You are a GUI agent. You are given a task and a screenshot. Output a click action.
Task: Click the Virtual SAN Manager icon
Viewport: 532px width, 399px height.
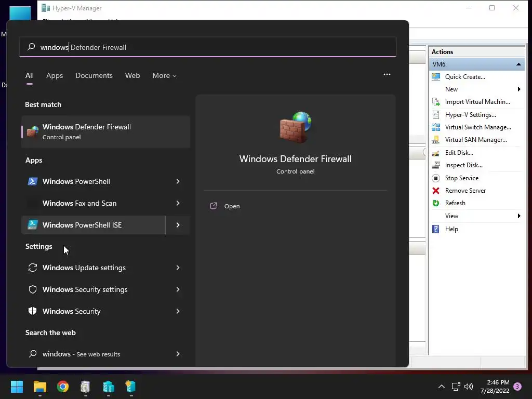(x=436, y=140)
